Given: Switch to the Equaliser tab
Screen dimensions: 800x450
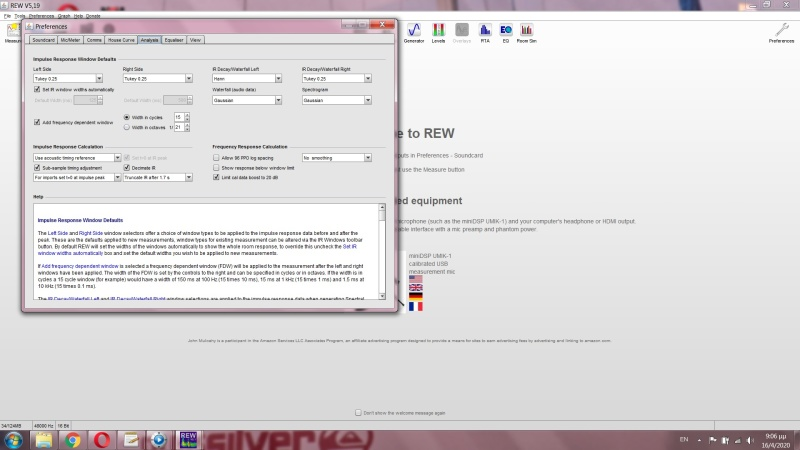Looking at the screenshot, I should pos(174,39).
